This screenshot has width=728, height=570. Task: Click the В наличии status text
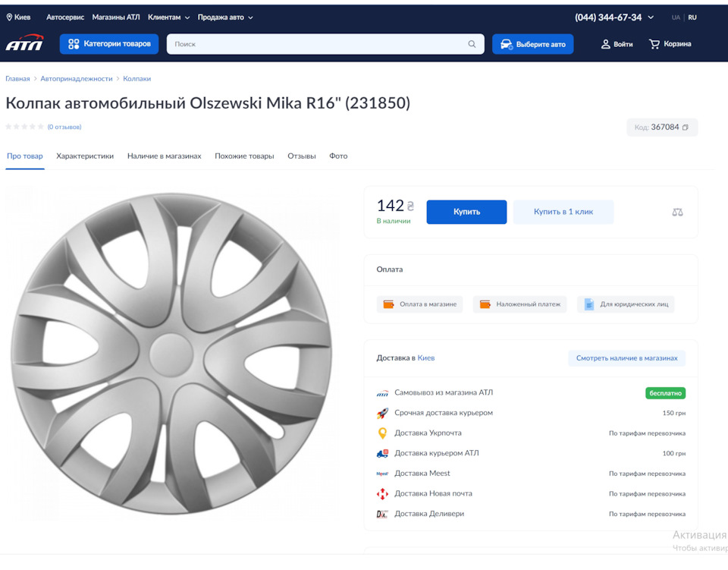[394, 221]
